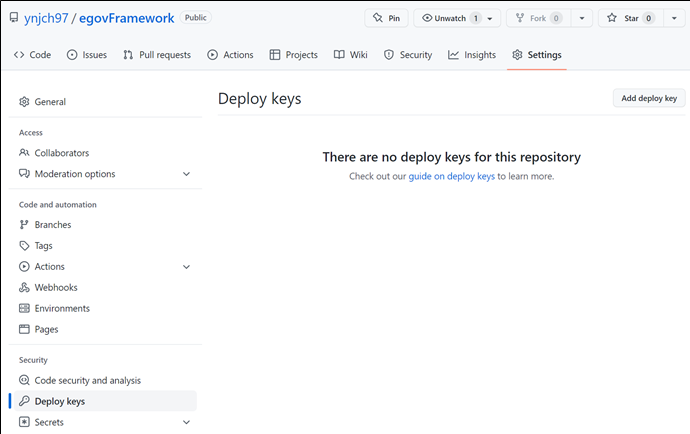The width and height of the screenshot is (690, 434).
Task: Expand the Actions sidebar chevron
Action: [x=186, y=267]
